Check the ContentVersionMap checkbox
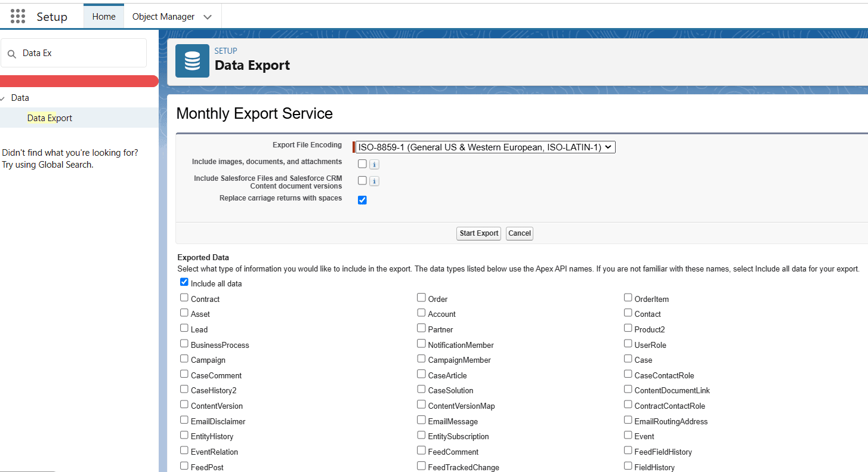Image resolution: width=868 pixels, height=472 pixels. [x=422, y=404]
